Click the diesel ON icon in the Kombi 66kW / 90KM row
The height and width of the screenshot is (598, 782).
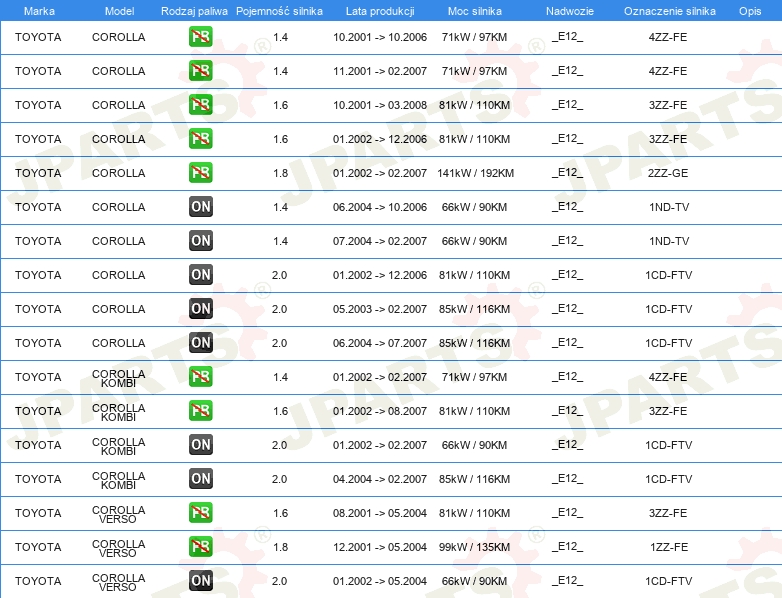tap(200, 444)
